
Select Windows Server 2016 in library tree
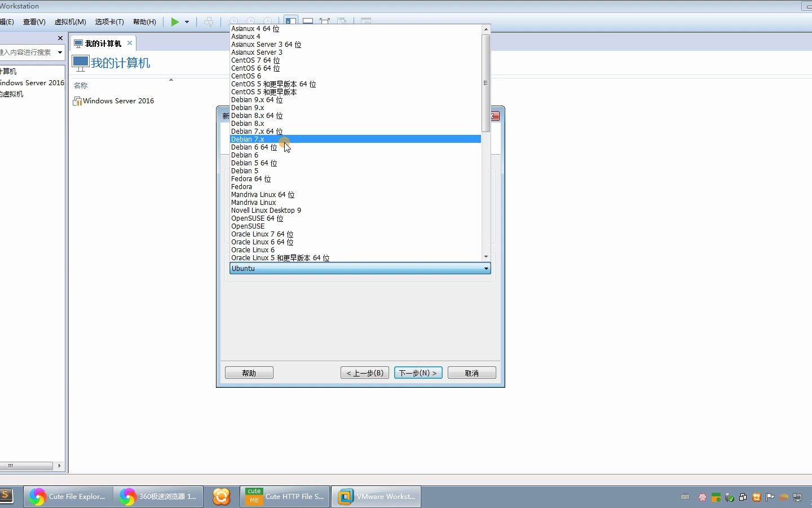pos(32,83)
